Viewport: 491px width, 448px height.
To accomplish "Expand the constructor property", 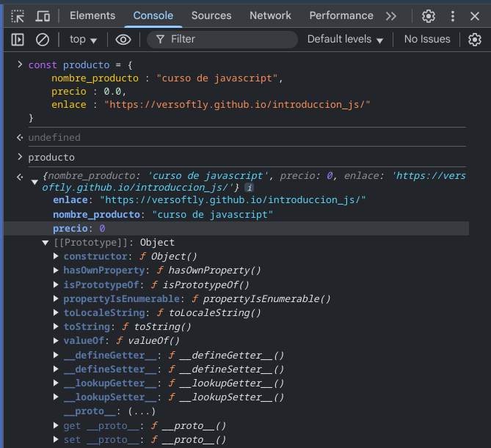I will click(x=56, y=257).
